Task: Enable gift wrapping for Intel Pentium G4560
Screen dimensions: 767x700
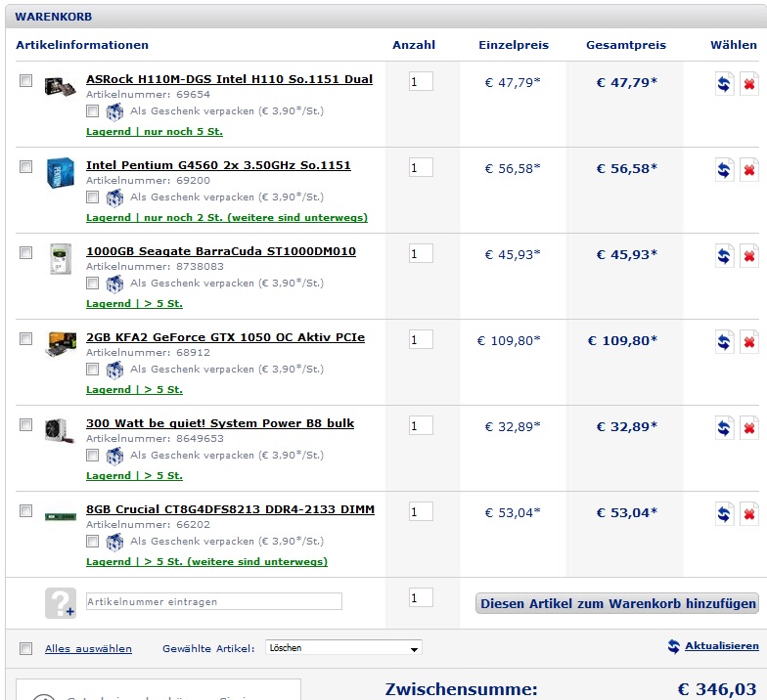Action: (x=92, y=197)
